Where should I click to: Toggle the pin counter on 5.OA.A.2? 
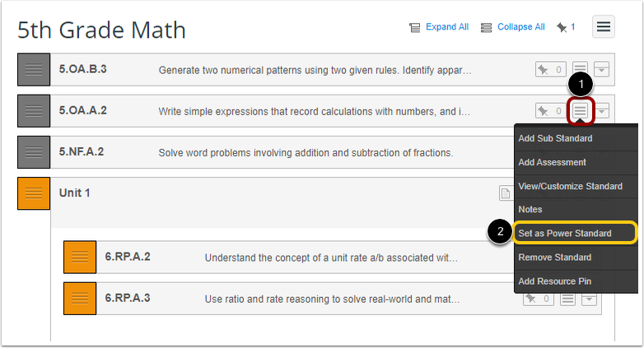click(x=549, y=110)
